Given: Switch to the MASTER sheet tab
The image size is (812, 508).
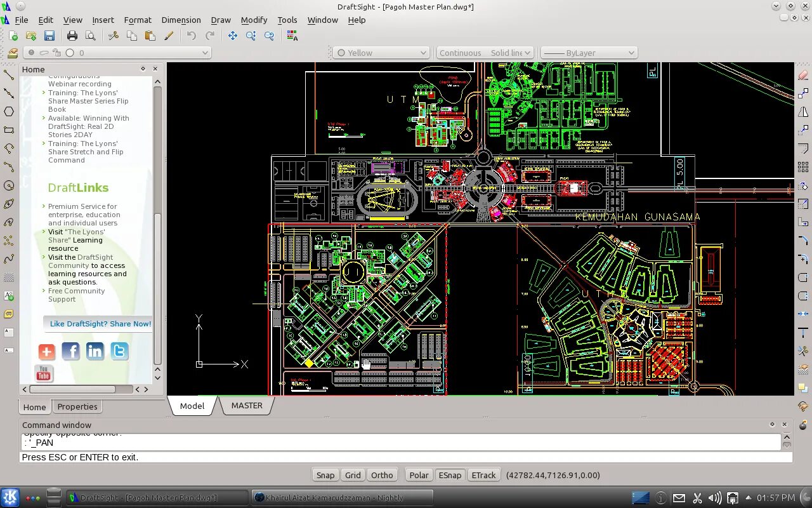Looking at the screenshot, I should tap(247, 406).
